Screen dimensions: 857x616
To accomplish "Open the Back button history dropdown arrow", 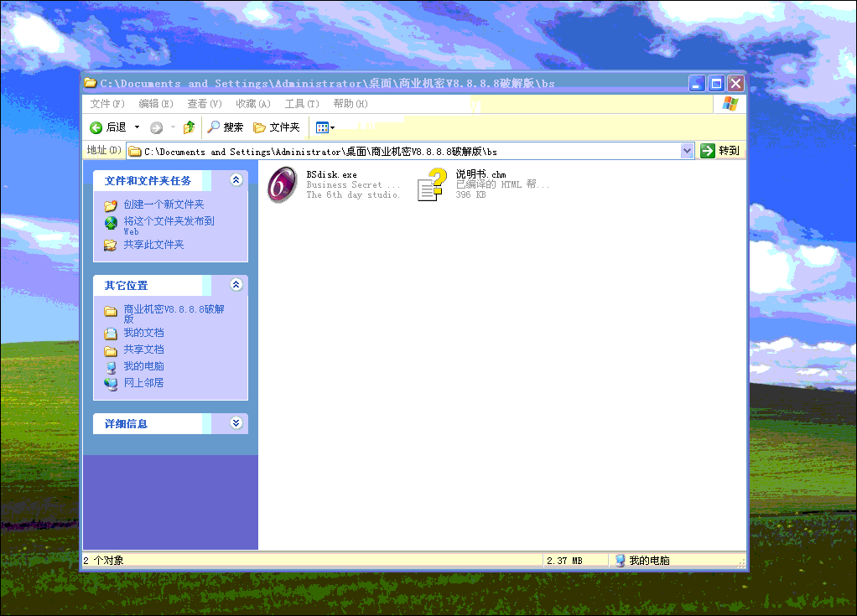I will pos(138,127).
